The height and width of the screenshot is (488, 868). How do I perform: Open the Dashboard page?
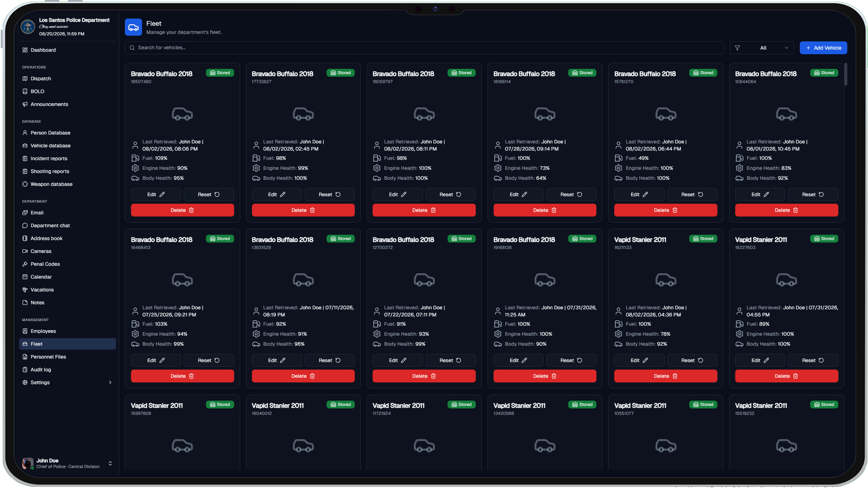[67, 50]
